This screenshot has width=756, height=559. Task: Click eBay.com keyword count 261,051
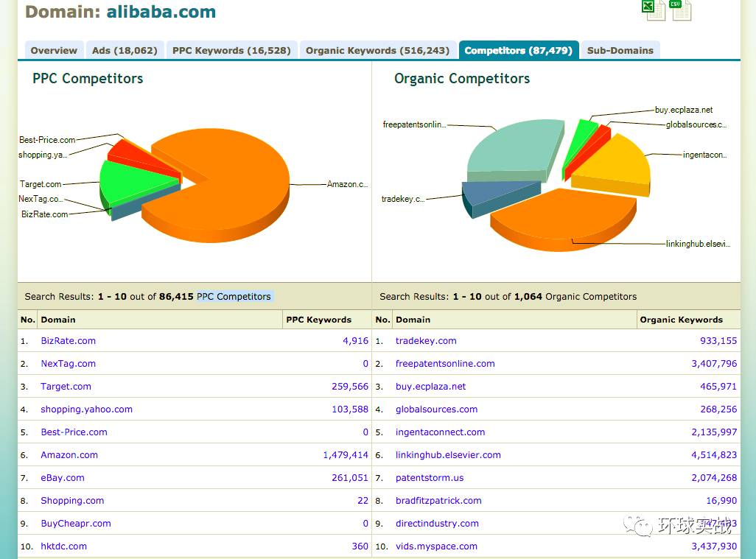(x=349, y=477)
